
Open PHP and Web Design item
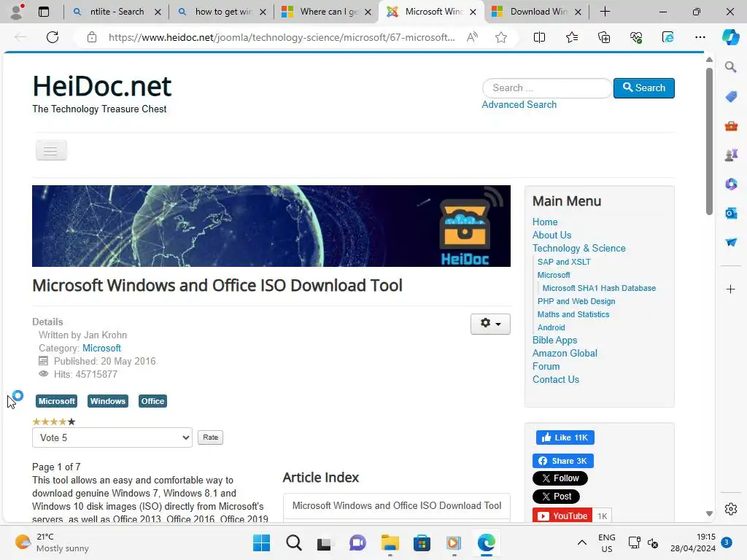[x=576, y=301]
